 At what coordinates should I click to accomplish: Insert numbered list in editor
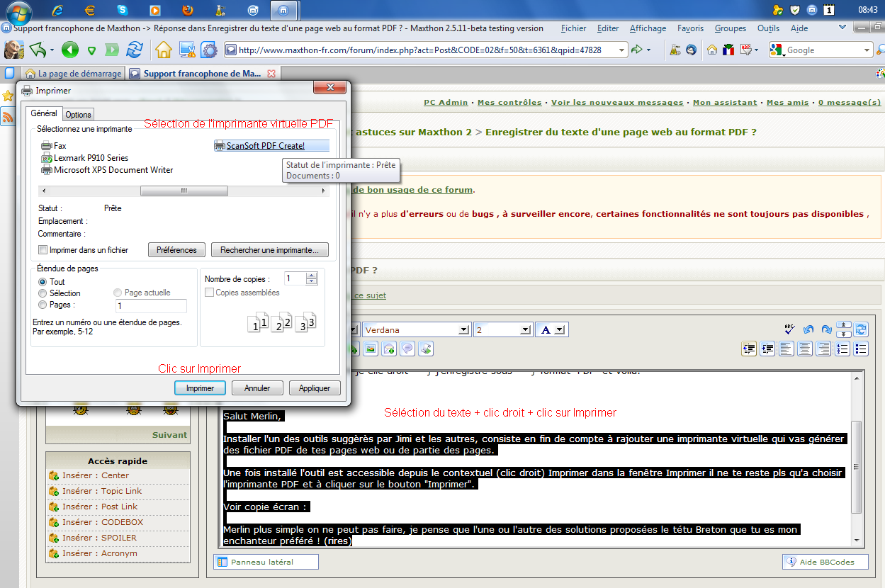point(842,349)
